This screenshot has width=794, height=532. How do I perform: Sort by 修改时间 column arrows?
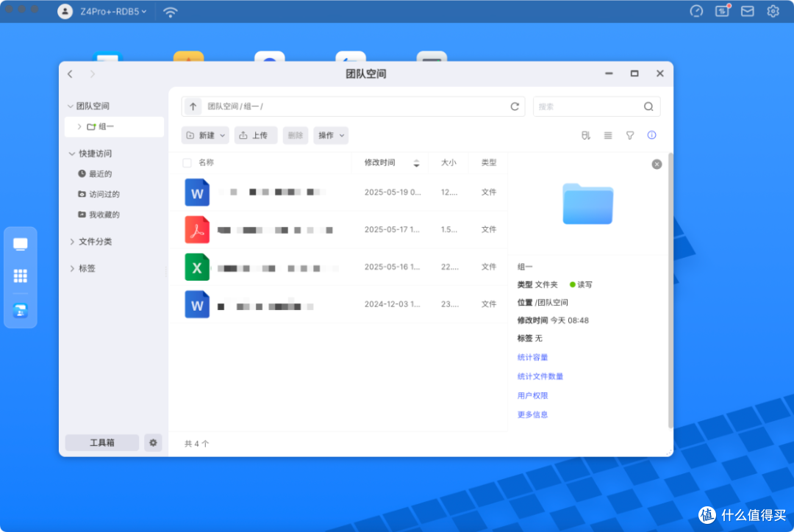416,163
